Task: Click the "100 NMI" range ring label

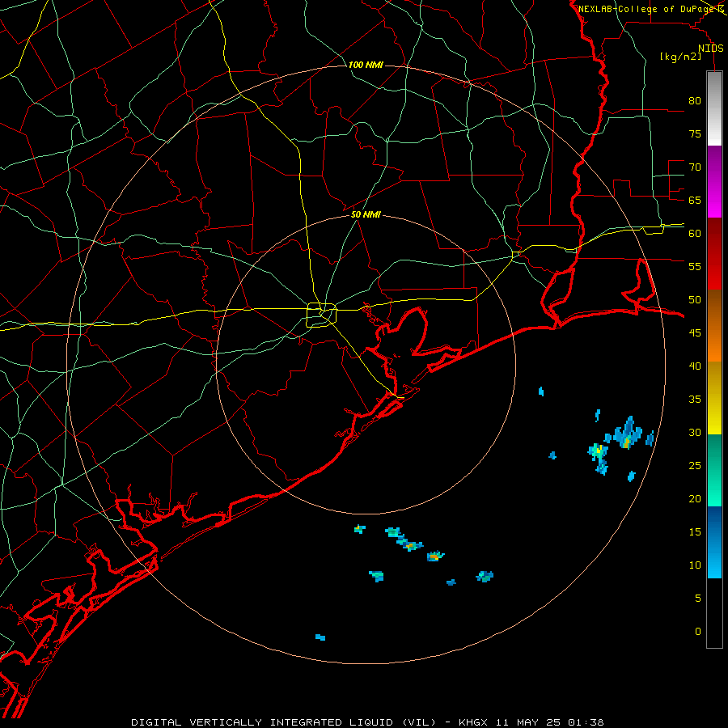Action: point(366,65)
